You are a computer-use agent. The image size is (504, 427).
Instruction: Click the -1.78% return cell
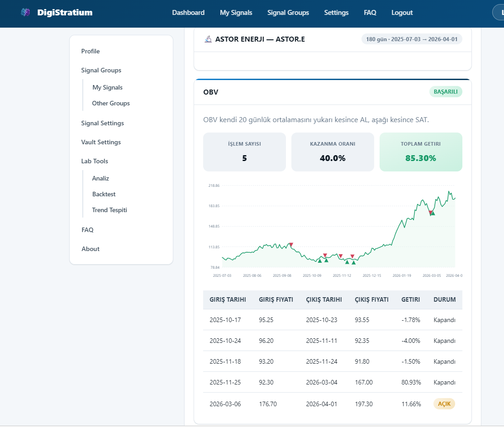coord(411,320)
